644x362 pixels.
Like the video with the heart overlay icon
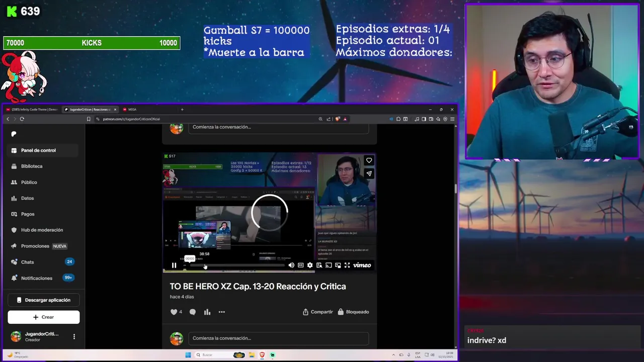click(369, 160)
